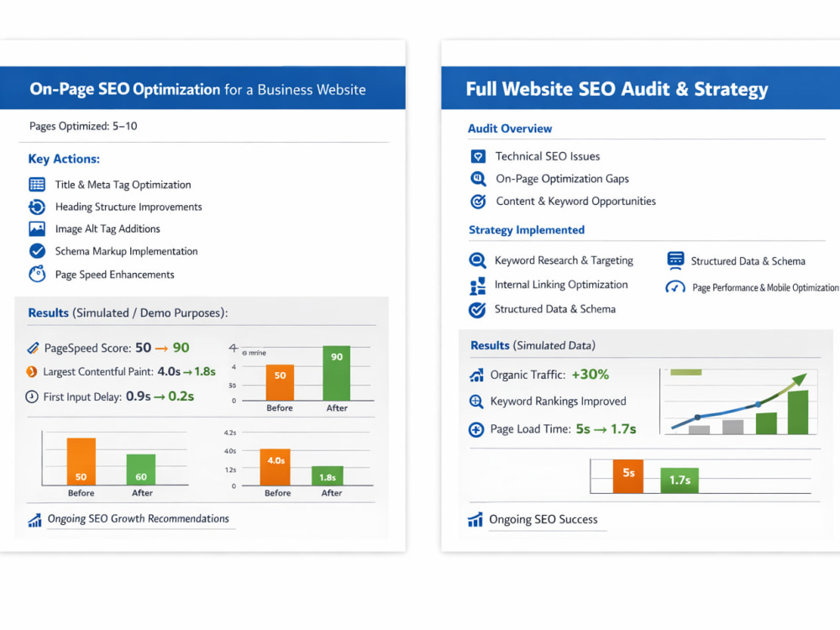Click 'Page Speed Enhancements' text
The image size is (840, 630).
tap(114, 275)
